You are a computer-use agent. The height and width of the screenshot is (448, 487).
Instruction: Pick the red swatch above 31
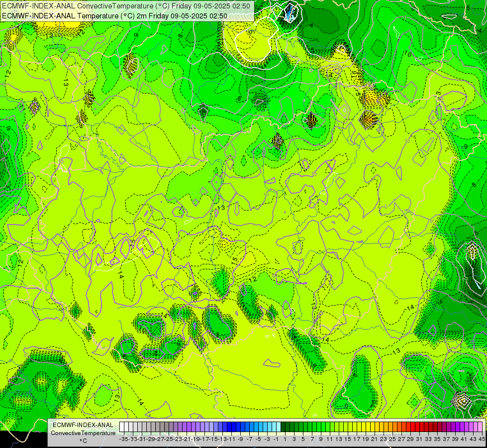[417, 427]
